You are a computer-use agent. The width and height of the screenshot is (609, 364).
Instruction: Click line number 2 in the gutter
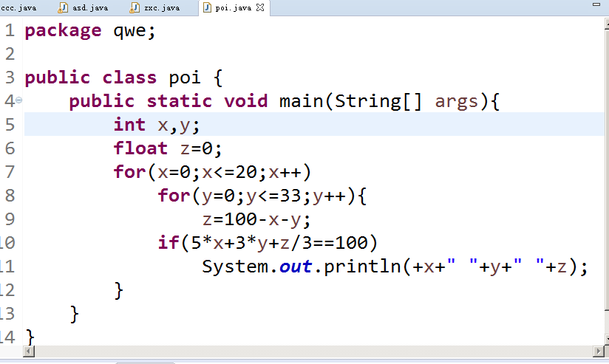[10, 54]
